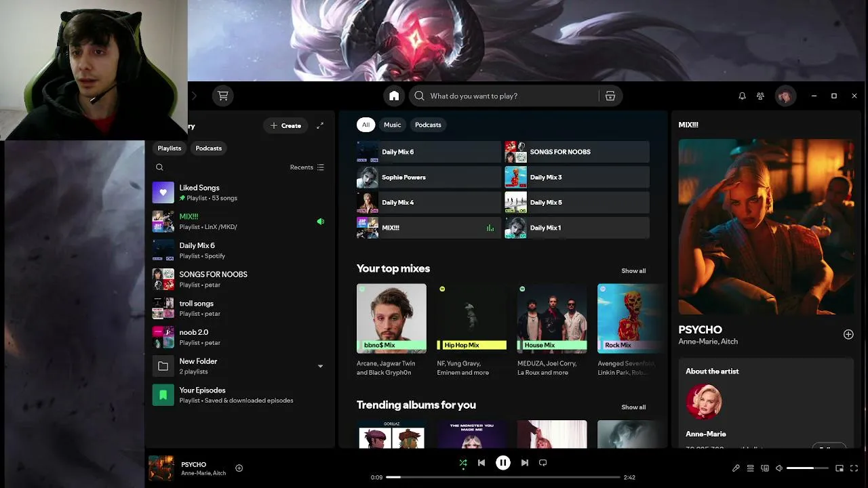Open the Rock Mix card
This screenshot has height=488, width=868.
tap(631, 330)
